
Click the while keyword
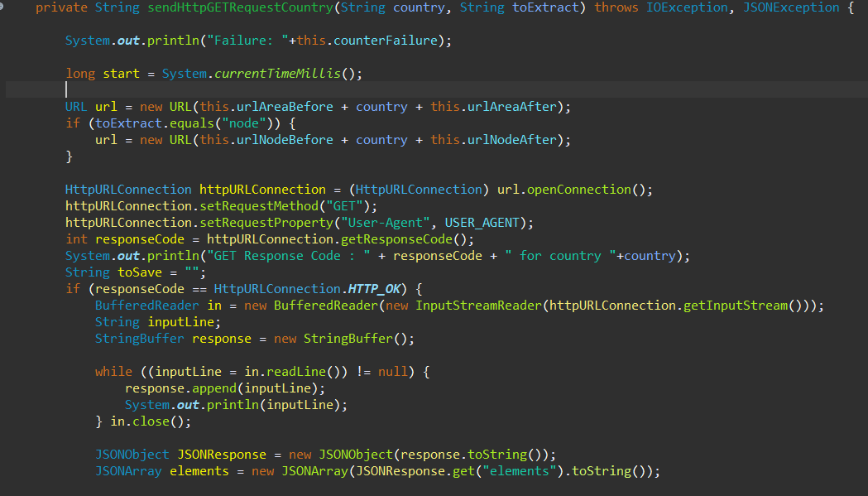113,372
